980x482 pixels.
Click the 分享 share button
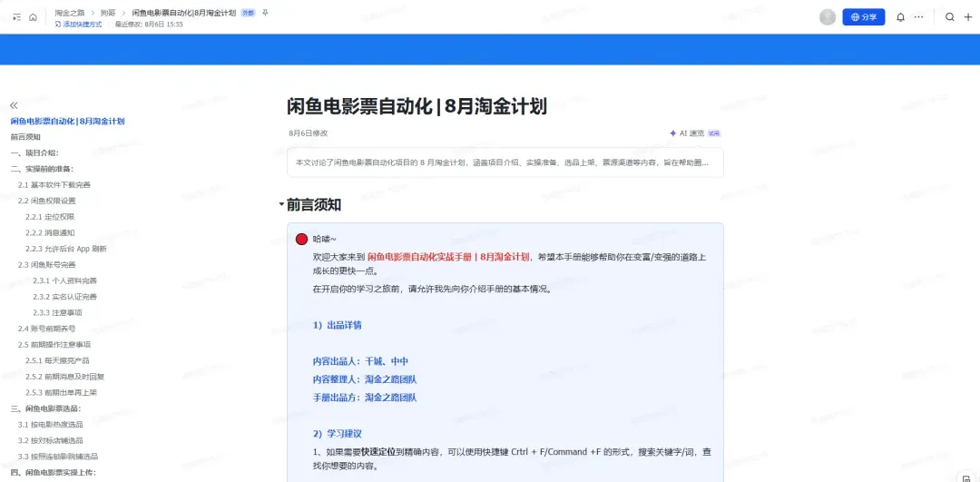863,17
